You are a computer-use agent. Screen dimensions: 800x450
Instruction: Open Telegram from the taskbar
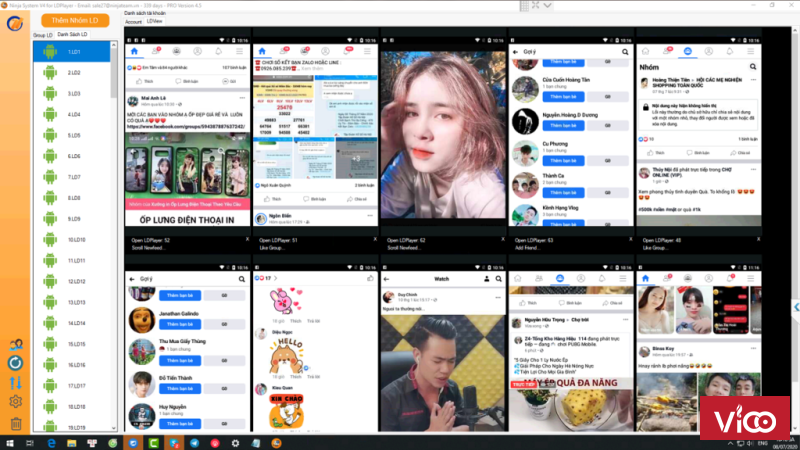194,443
